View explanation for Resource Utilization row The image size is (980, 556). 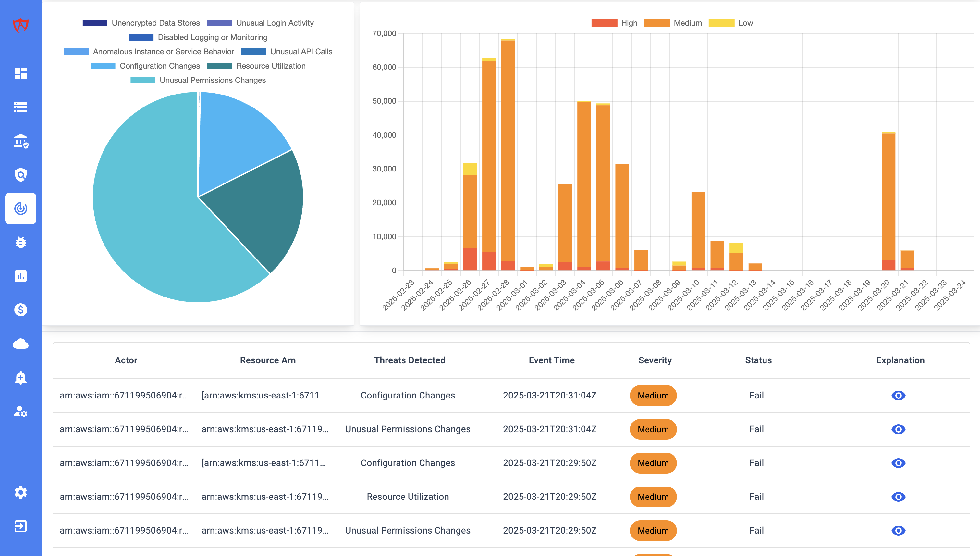click(x=898, y=497)
